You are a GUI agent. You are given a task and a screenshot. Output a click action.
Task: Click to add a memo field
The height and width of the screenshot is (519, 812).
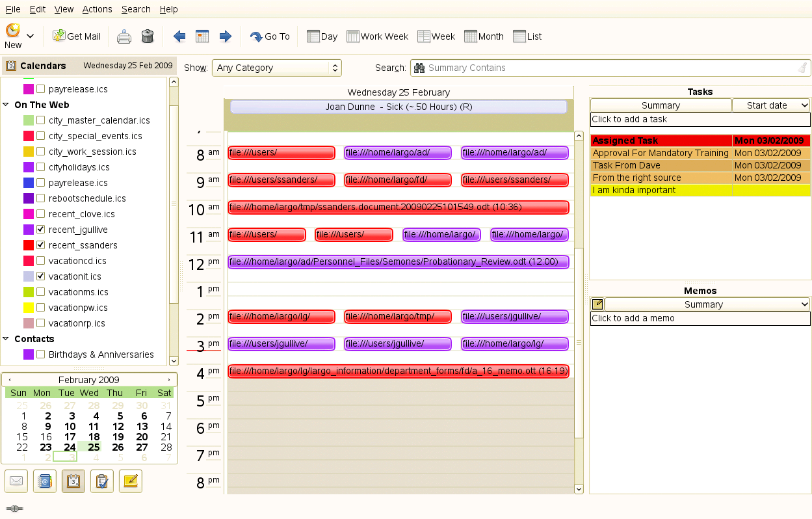tap(700, 319)
